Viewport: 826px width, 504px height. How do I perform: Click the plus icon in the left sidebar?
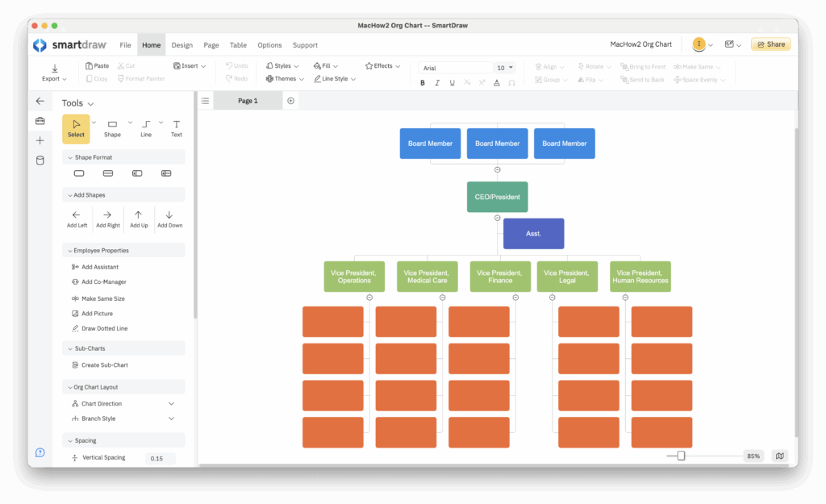pos(40,140)
